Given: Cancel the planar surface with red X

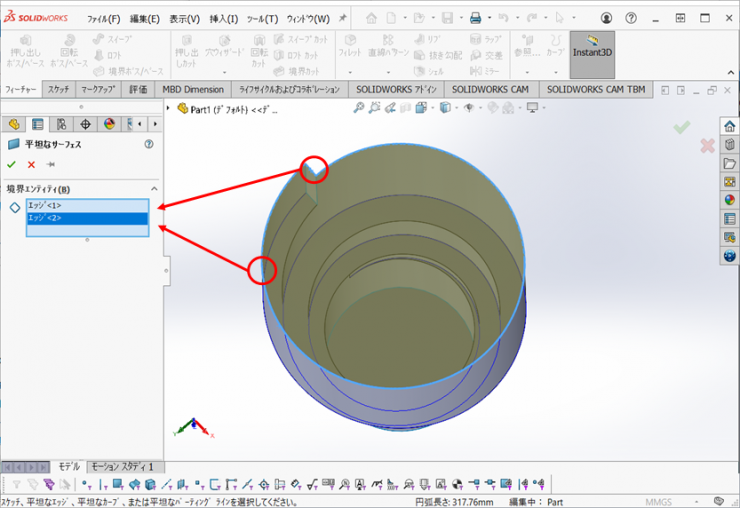Looking at the screenshot, I should [31, 164].
